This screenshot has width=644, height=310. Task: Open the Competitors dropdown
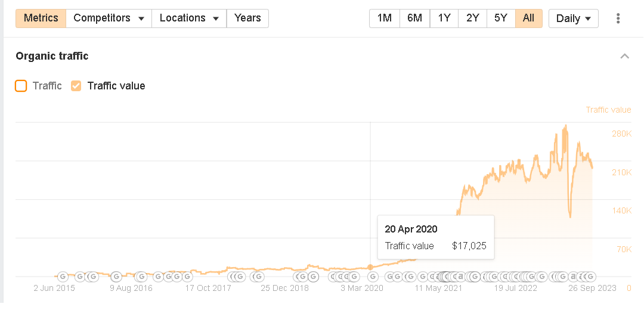(109, 18)
